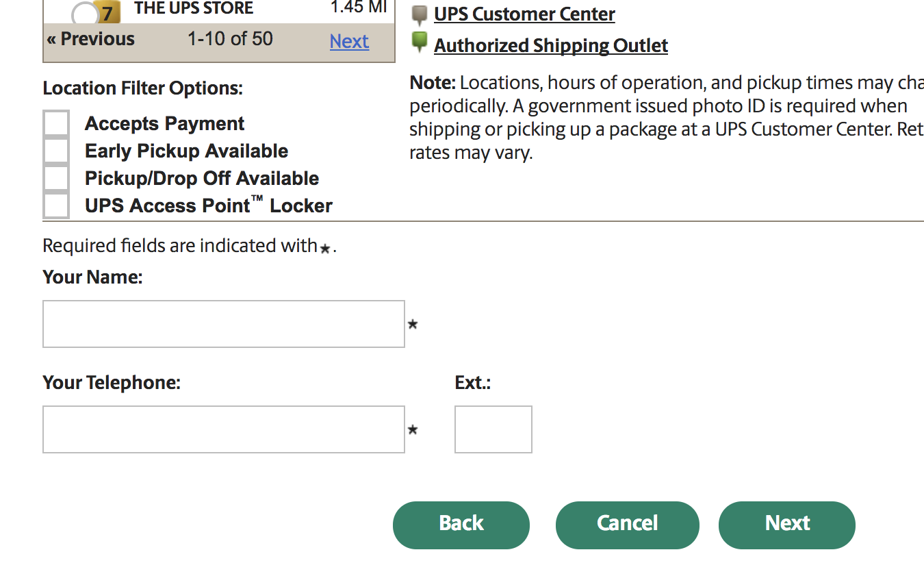Focus the Your Telephone input field
The width and height of the screenshot is (924, 563).
(x=224, y=429)
